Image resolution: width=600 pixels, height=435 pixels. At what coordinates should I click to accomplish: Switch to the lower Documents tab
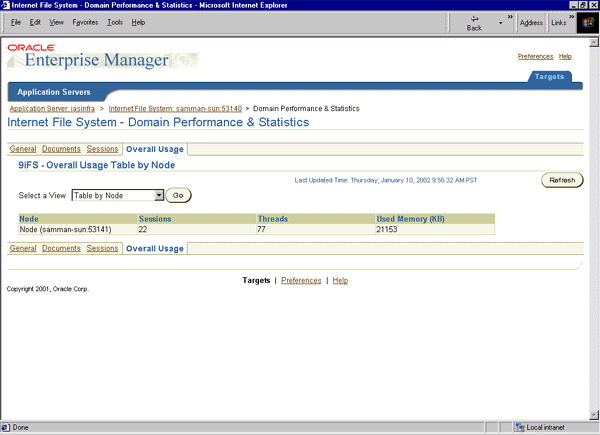click(61, 248)
